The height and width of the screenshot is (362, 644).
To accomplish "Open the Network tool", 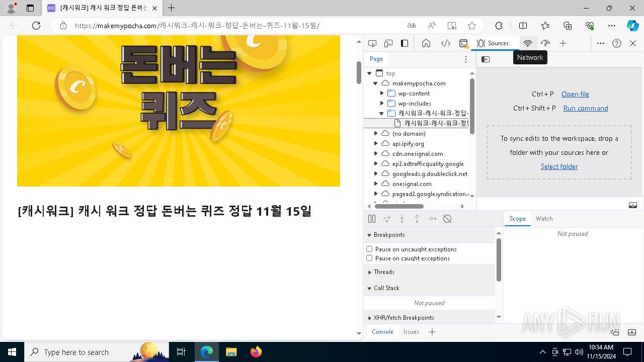I will (528, 43).
